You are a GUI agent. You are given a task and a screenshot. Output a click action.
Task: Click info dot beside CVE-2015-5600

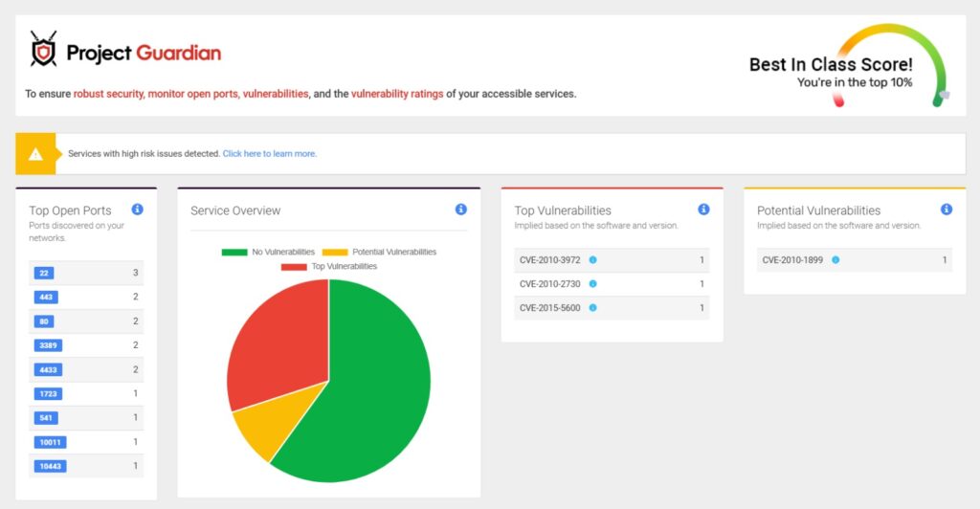pos(592,308)
